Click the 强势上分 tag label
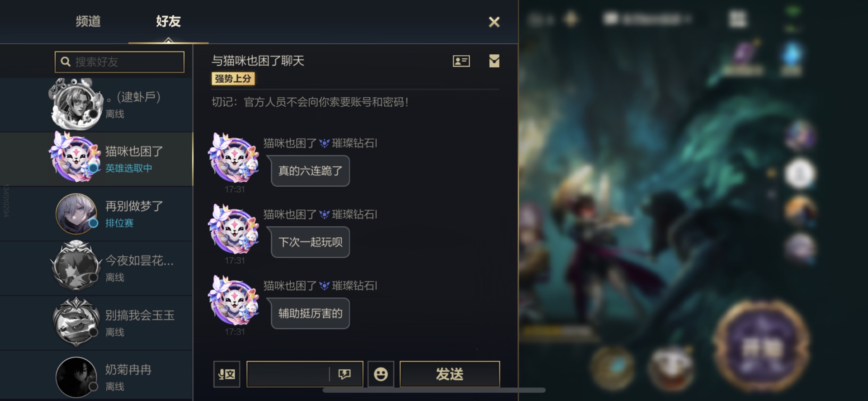The width and height of the screenshot is (868, 401). [233, 79]
